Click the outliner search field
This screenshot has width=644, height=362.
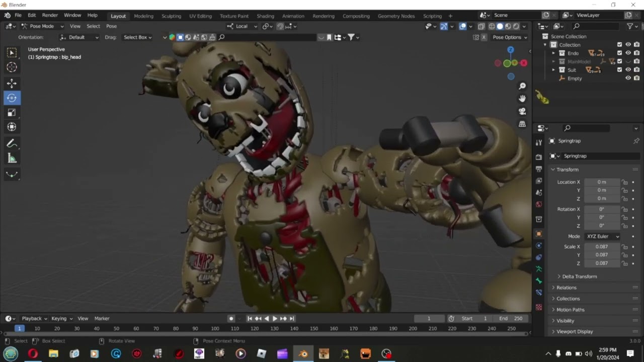[597, 26]
